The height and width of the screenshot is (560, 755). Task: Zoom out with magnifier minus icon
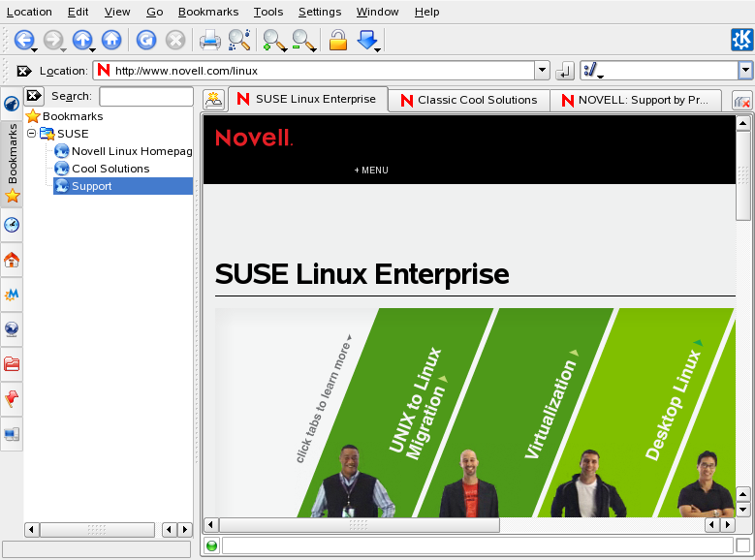[x=302, y=40]
